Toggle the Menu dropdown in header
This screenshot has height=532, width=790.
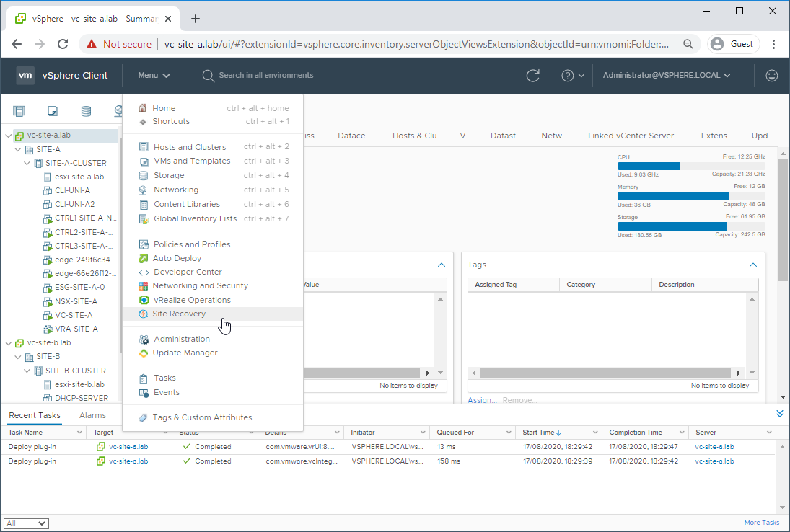(154, 76)
